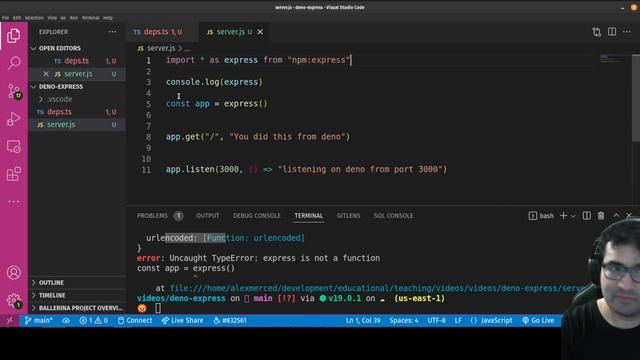Open the Run and Debug view

coord(13,119)
